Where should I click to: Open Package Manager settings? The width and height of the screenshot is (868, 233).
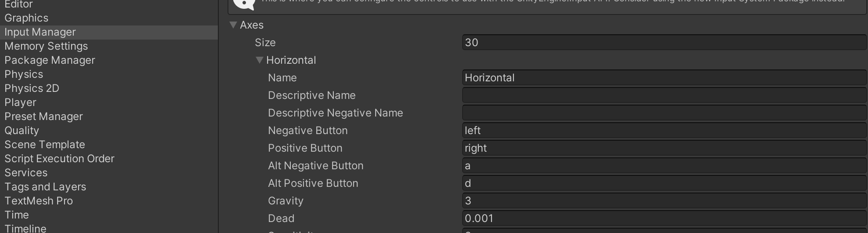point(50,60)
